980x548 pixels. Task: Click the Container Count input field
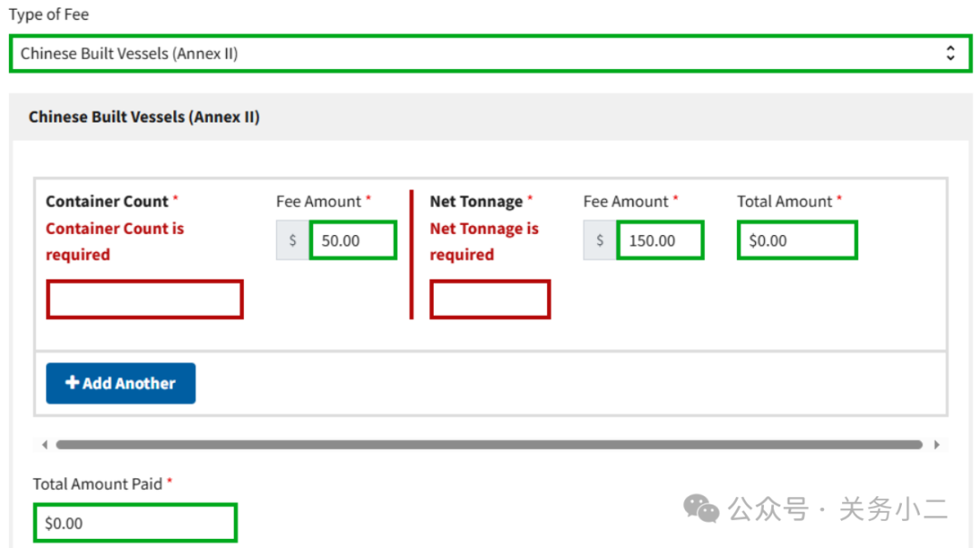pyautogui.click(x=144, y=299)
